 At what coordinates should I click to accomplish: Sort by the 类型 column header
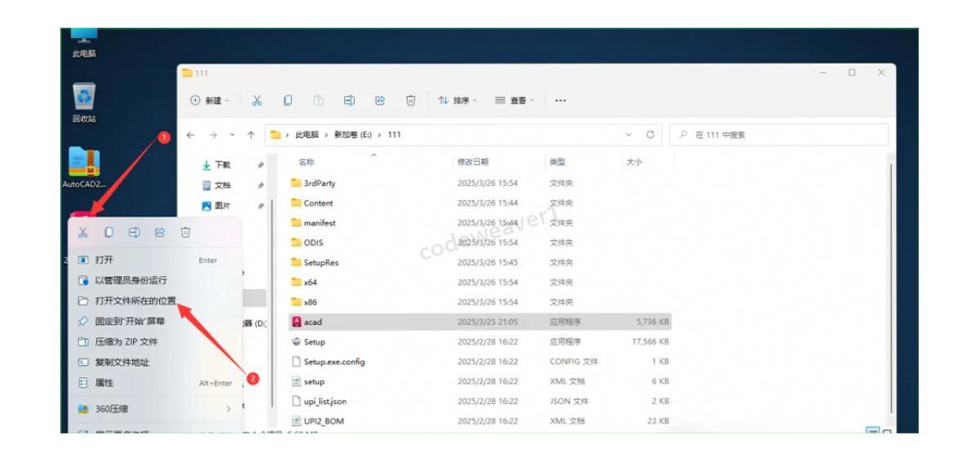[x=557, y=162]
